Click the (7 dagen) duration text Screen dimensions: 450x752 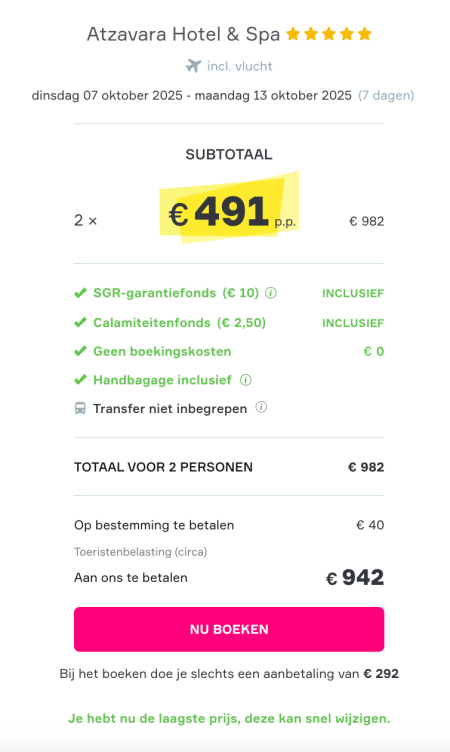pos(386,95)
